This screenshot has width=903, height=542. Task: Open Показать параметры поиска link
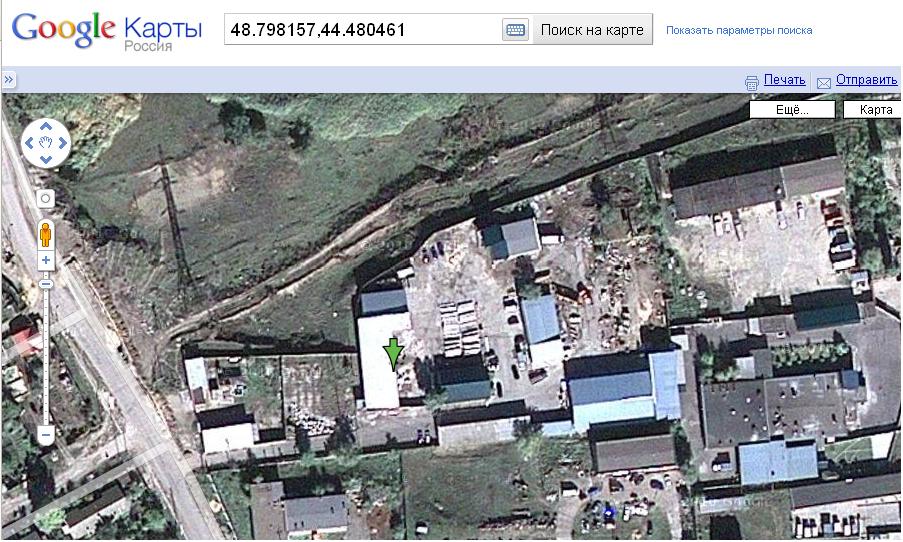(739, 31)
